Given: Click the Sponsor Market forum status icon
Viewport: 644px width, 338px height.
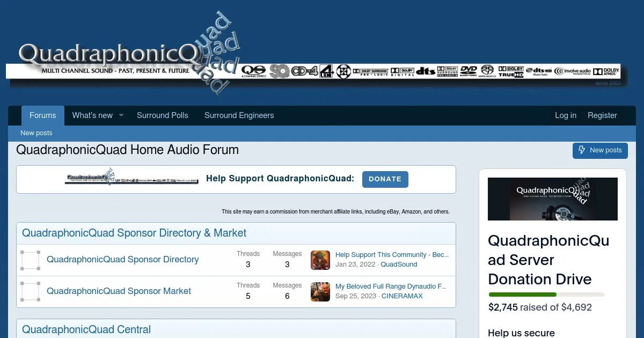Looking at the screenshot, I should point(31,292).
